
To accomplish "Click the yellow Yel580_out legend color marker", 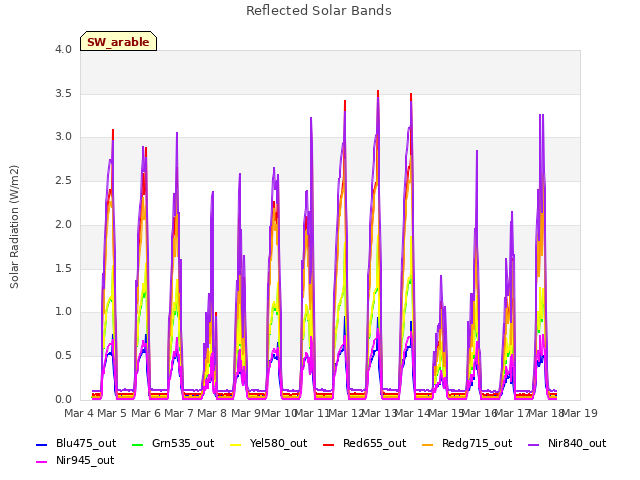I will click(x=236, y=444).
